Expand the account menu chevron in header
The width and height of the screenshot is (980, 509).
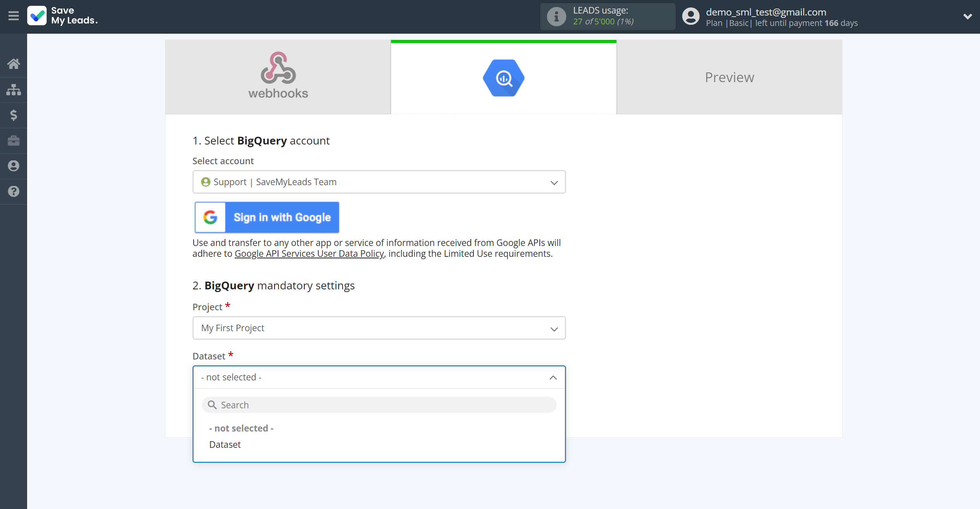click(967, 17)
